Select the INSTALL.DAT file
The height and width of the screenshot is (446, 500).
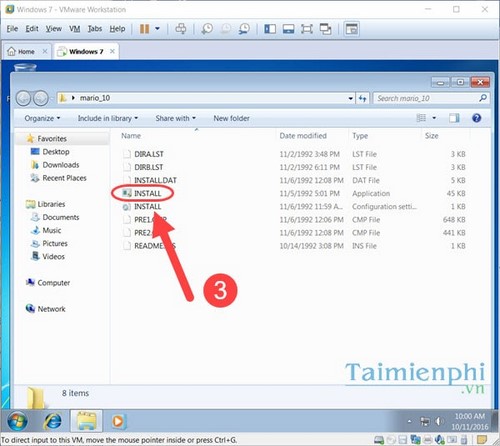pyautogui.click(x=155, y=180)
